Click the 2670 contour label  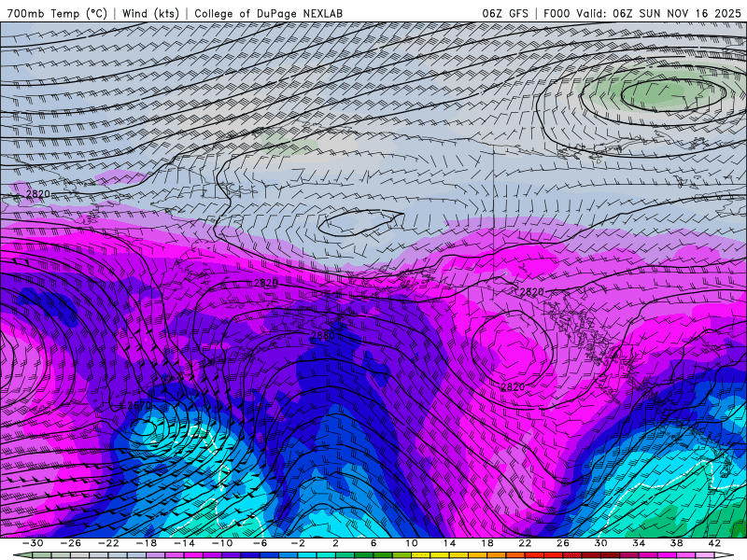(x=139, y=406)
